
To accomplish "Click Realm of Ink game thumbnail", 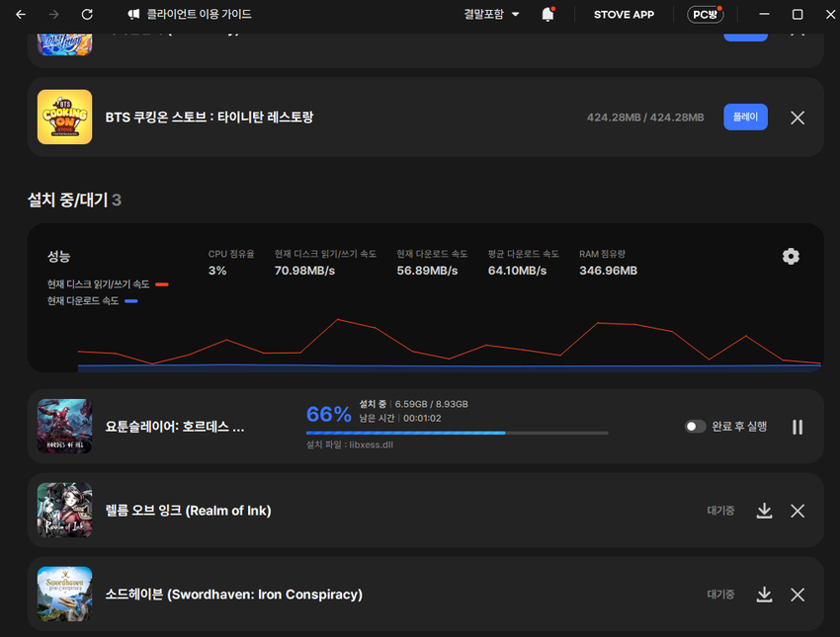I will point(65,511).
